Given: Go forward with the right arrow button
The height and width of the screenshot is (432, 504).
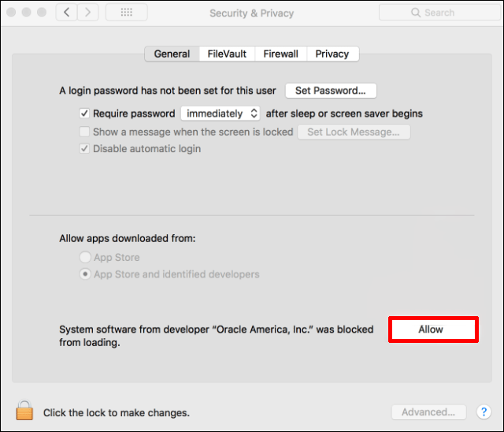Looking at the screenshot, I should tap(87, 13).
